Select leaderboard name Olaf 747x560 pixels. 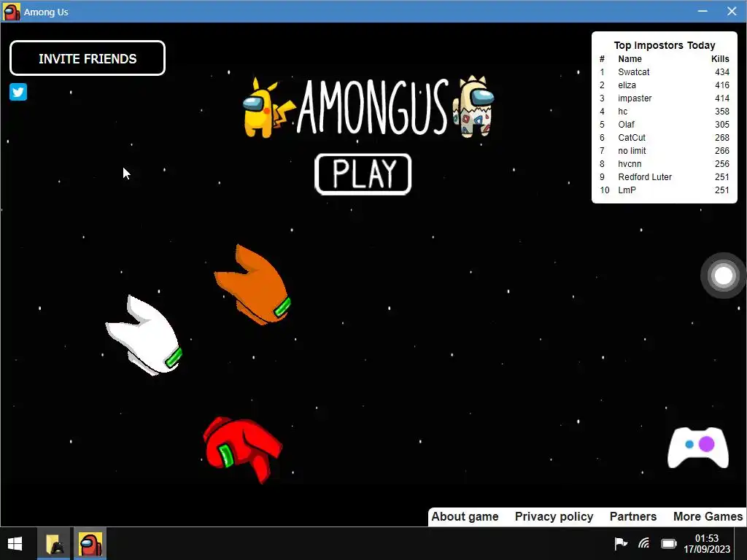(x=626, y=124)
